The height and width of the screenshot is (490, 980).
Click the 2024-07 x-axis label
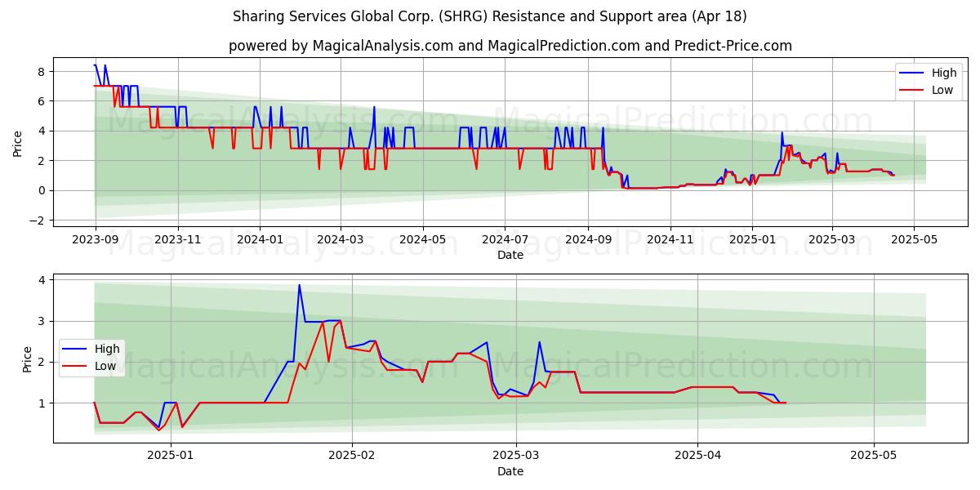click(504, 242)
